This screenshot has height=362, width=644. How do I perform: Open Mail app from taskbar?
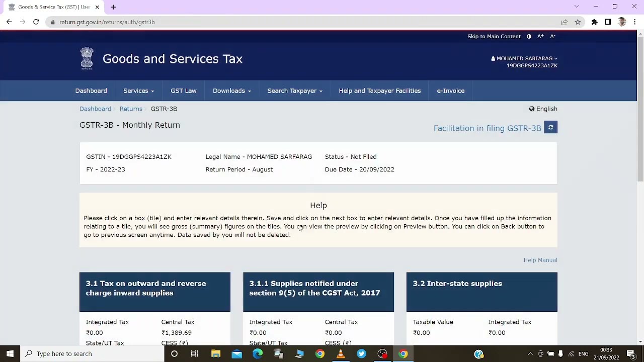click(x=236, y=353)
